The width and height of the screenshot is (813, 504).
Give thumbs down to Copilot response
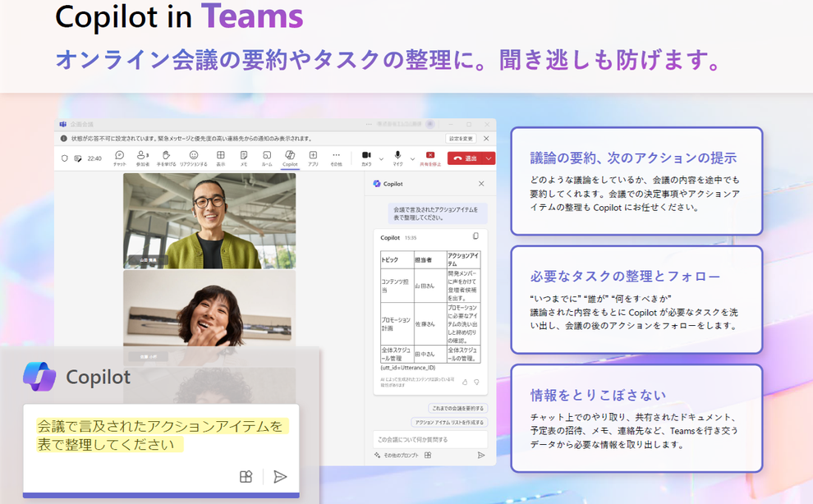tap(476, 382)
